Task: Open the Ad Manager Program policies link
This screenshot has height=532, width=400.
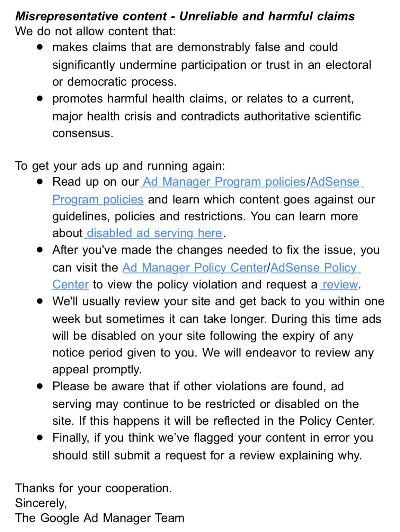Action: [224, 182]
